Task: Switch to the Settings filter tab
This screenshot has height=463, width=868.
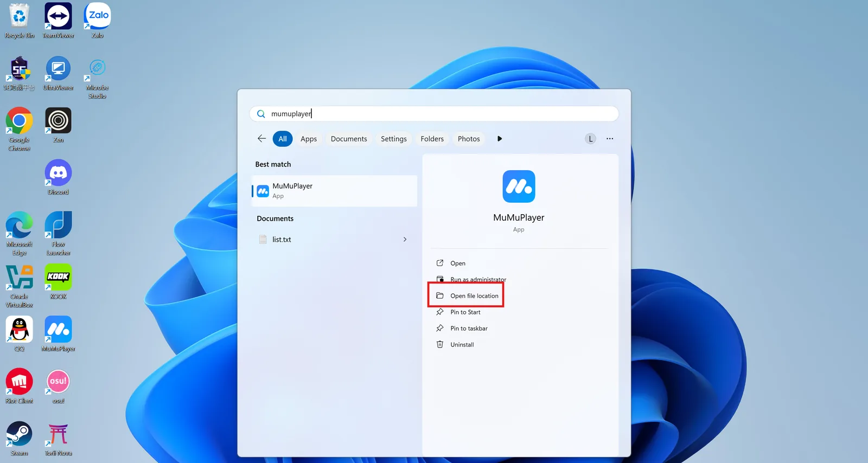Action: tap(394, 139)
